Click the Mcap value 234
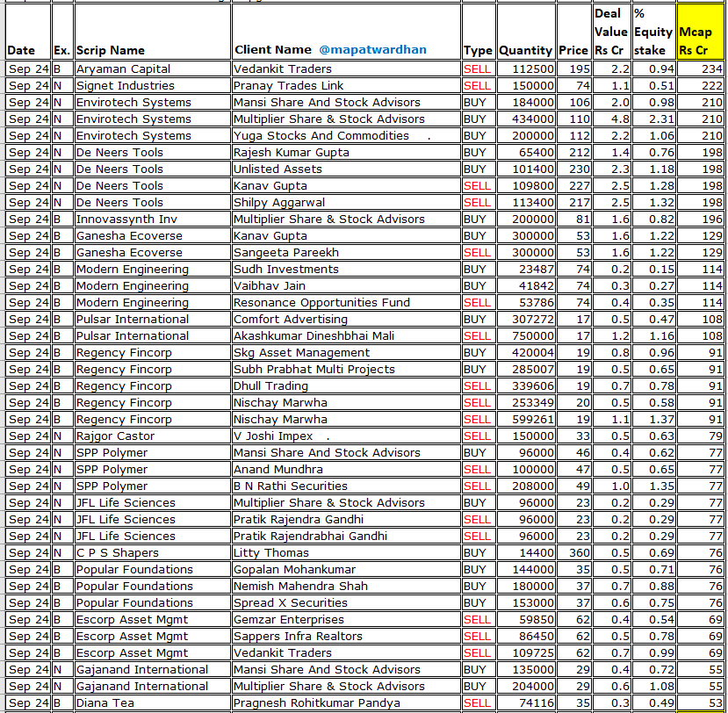This screenshot has width=728, height=713. click(x=700, y=68)
